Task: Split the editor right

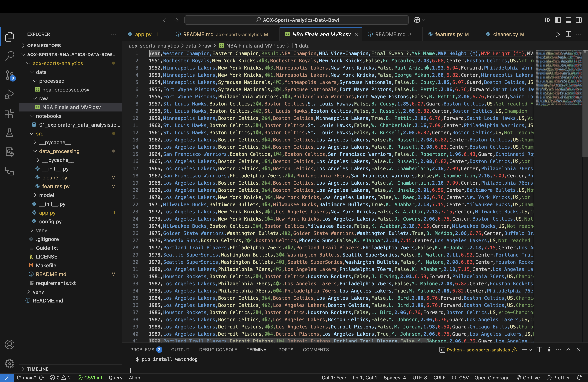Action: (568, 34)
